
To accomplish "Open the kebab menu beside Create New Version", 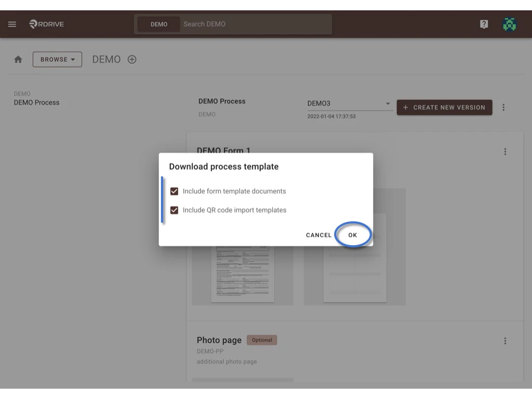I will pyautogui.click(x=503, y=107).
